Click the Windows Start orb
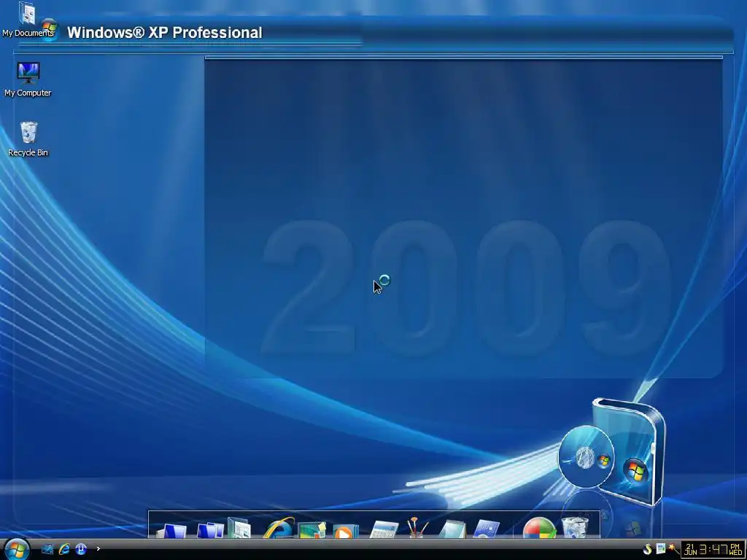The width and height of the screenshot is (747, 560). click(x=18, y=550)
